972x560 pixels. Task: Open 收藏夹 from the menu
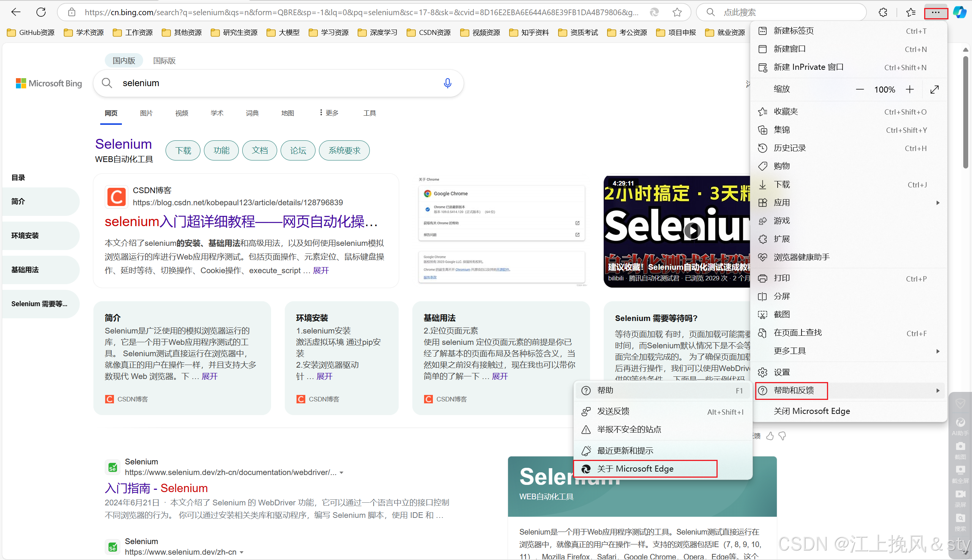pyautogui.click(x=849, y=112)
